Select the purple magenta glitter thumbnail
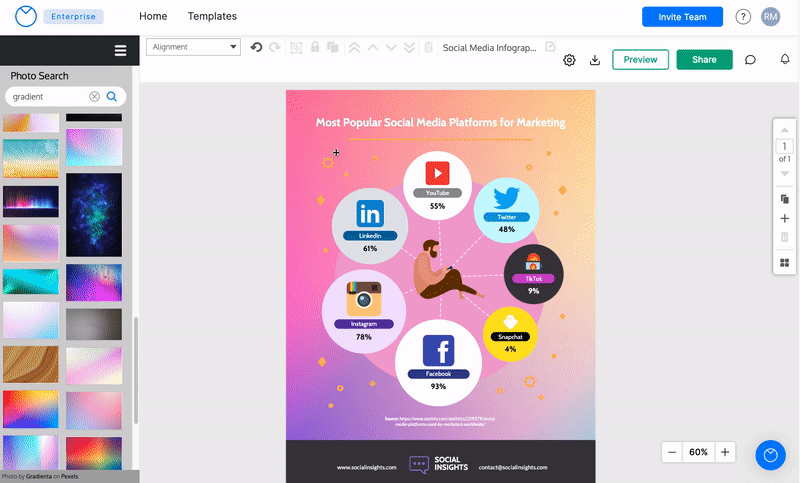This screenshot has width=800, height=483. (94, 283)
